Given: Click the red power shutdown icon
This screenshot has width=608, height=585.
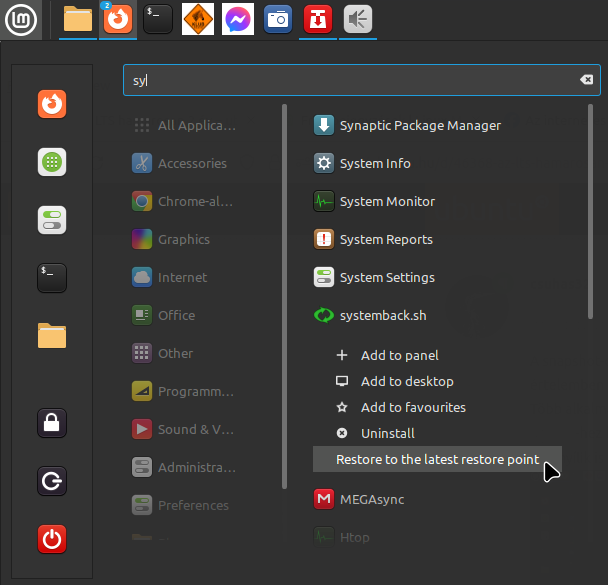Looking at the screenshot, I should click(x=52, y=539).
